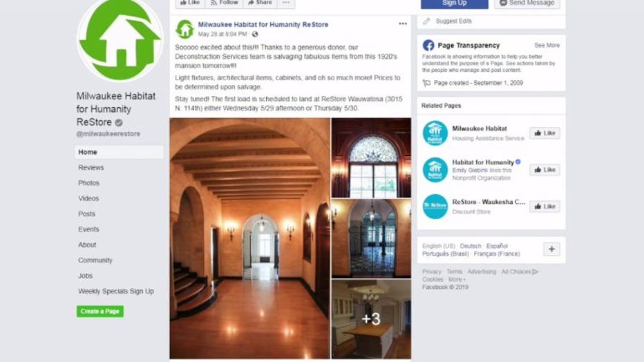Like the Milwaukee Habitat related page
Image resolution: width=644 pixels, height=362 pixels.
[544, 133]
